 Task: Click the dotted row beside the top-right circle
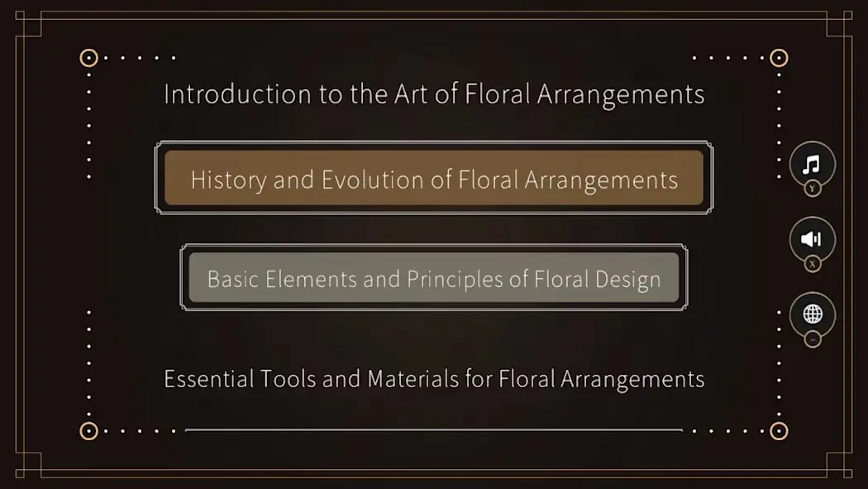click(x=726, y=58)
